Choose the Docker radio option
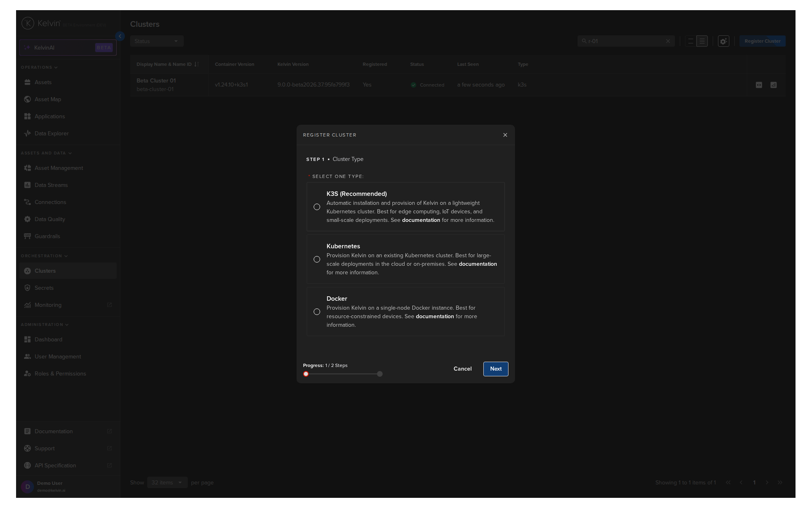Screen dimensions: 812x508 (317, 312)
